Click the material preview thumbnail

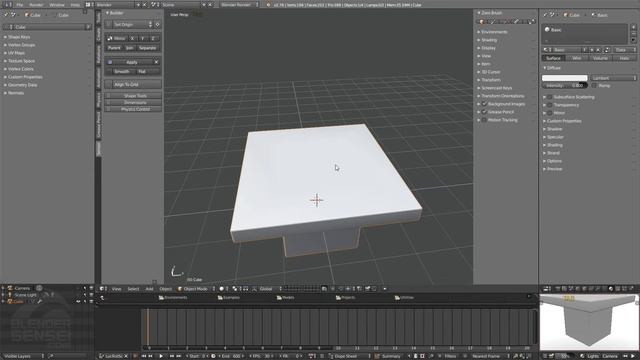click(x=588, y=322)
